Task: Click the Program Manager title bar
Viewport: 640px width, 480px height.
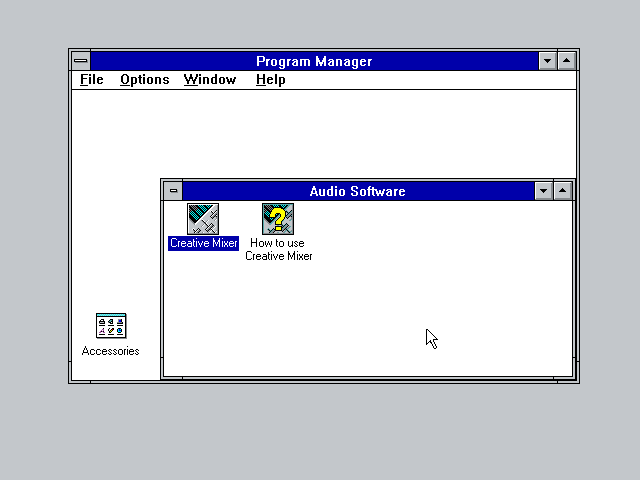Action: click(x=314, y=61)
